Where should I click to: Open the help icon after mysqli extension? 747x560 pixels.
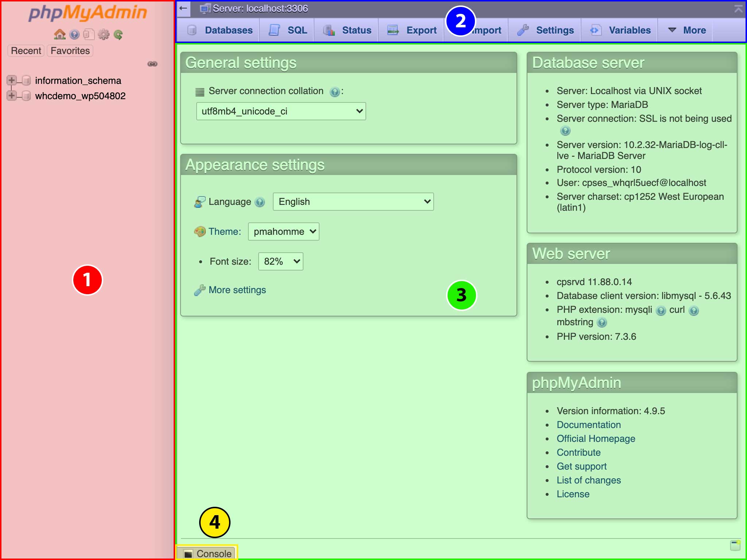(661, 311)
